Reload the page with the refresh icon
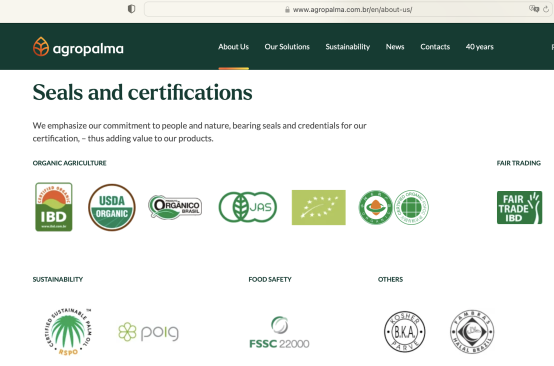 coord(546,9)
